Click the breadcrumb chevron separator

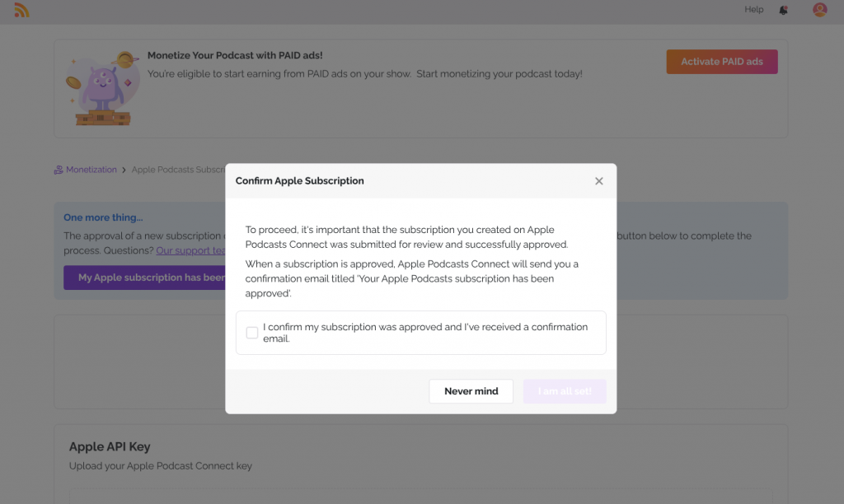click(x=124, y=170)
